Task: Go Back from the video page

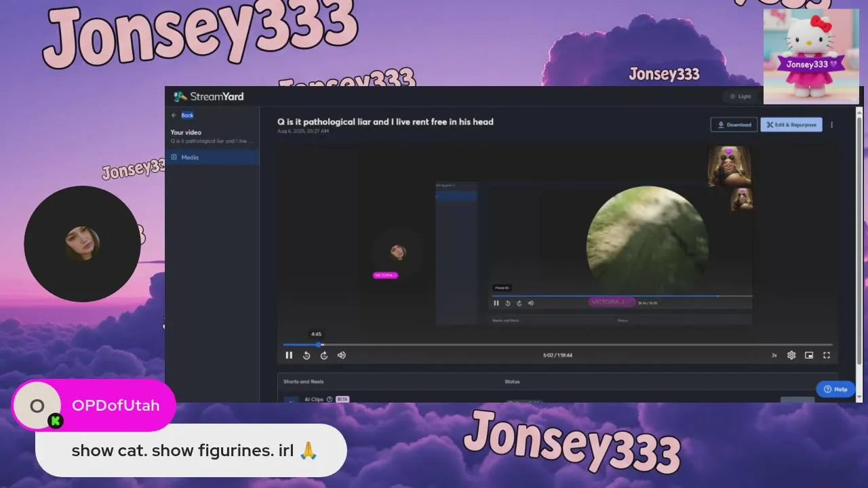Action: click(183, 115)
